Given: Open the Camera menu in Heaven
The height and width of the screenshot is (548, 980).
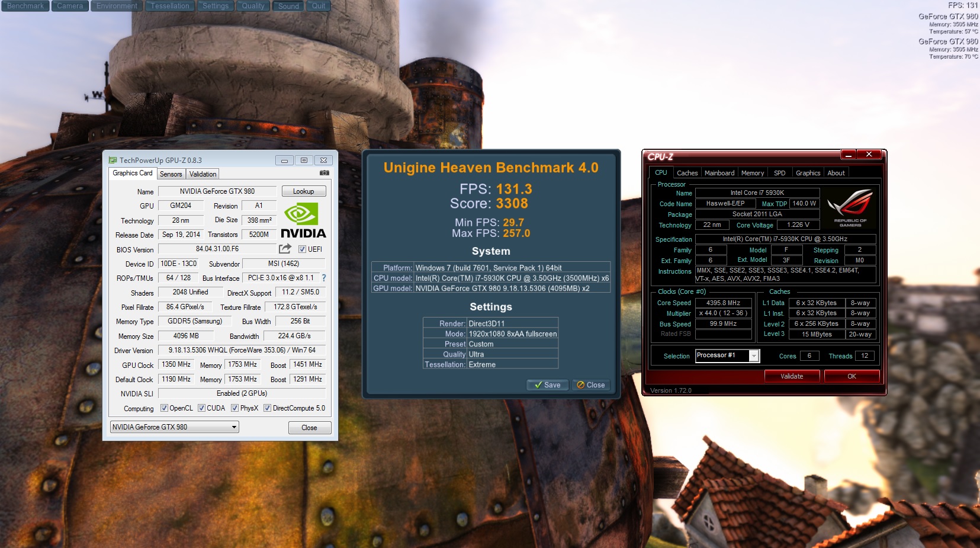Looking at the screenshot, I should 70,6.
